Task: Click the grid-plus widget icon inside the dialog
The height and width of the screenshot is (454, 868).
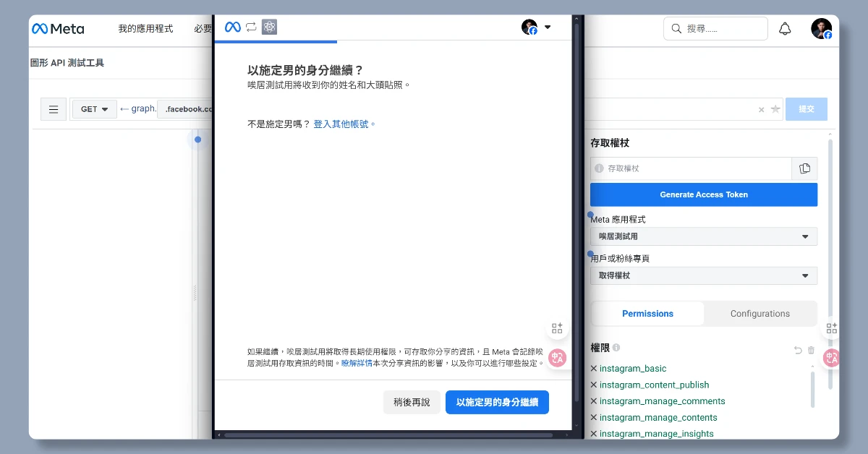Action: [x=557, y=328]
